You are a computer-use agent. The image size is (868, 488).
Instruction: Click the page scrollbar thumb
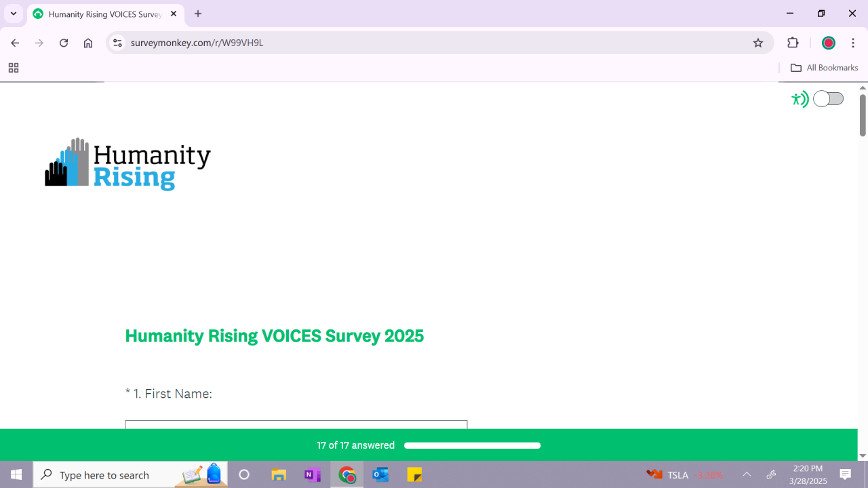coord(863,115)
